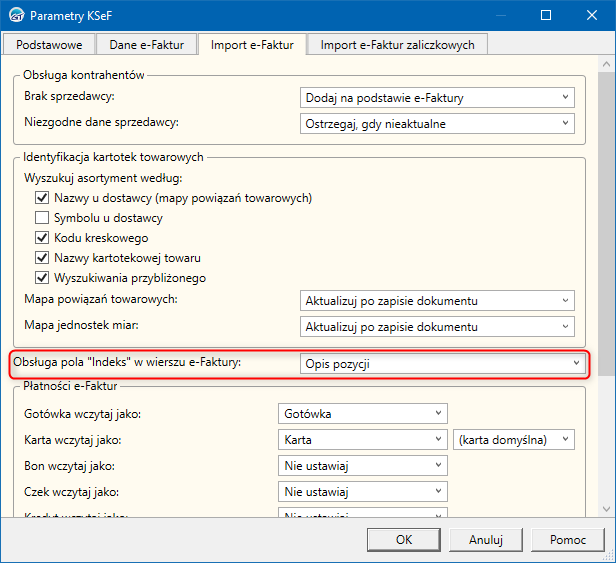Disable 'Wyszukiwania przybliżonego' checkbox
The image size is (616, 563).
pyautogui.click(x=42, y=277)
